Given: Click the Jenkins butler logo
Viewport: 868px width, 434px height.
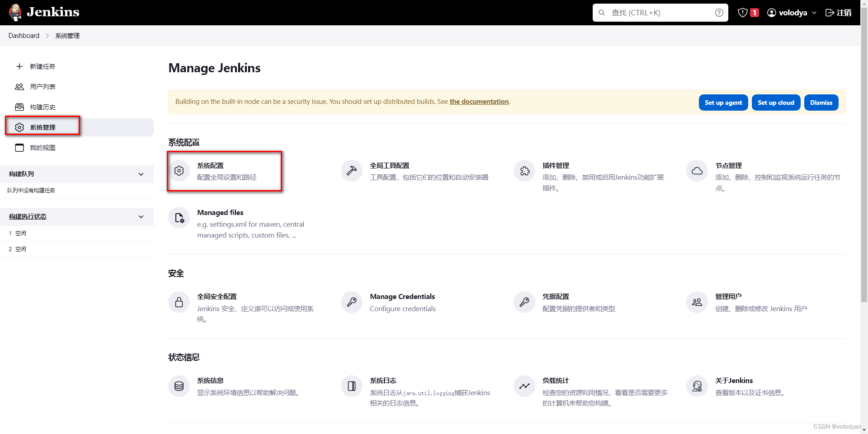Looking at the screenshot, I should [x=15, y=12].
